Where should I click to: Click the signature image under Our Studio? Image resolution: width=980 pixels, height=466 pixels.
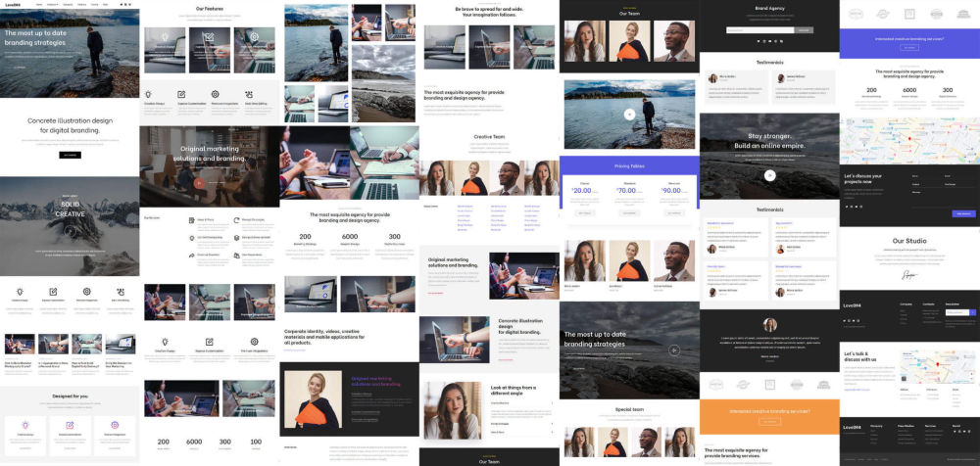908,276
